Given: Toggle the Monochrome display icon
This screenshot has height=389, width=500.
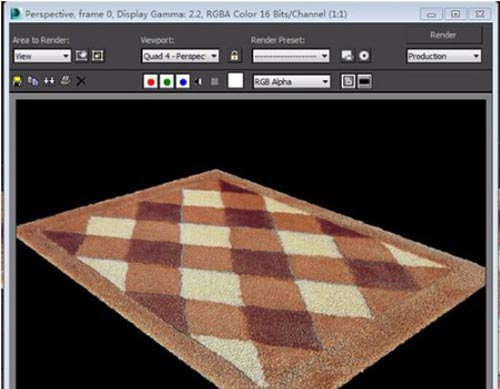Looking at the screenshot, I should point(215,82).
